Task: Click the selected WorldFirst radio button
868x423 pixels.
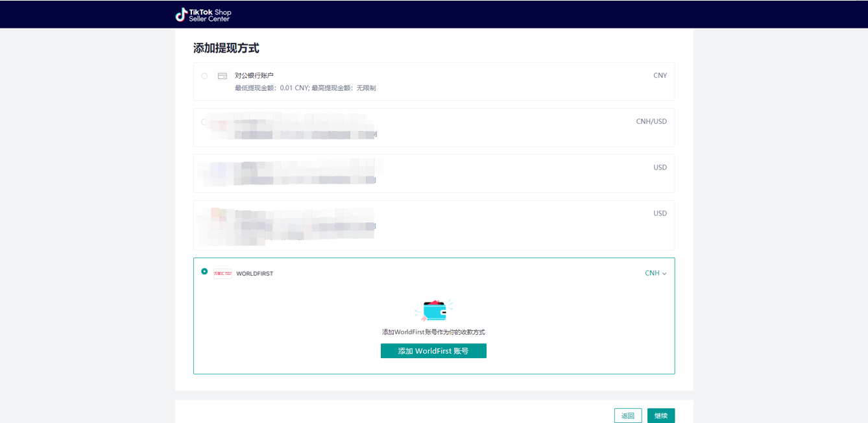Action: coord(204,271)
